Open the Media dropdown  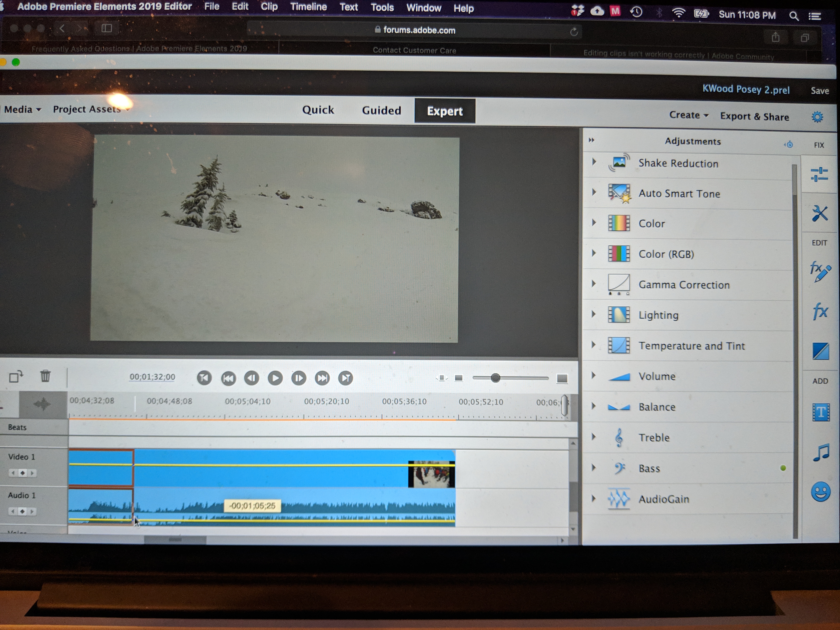click(x=23, y=109)
